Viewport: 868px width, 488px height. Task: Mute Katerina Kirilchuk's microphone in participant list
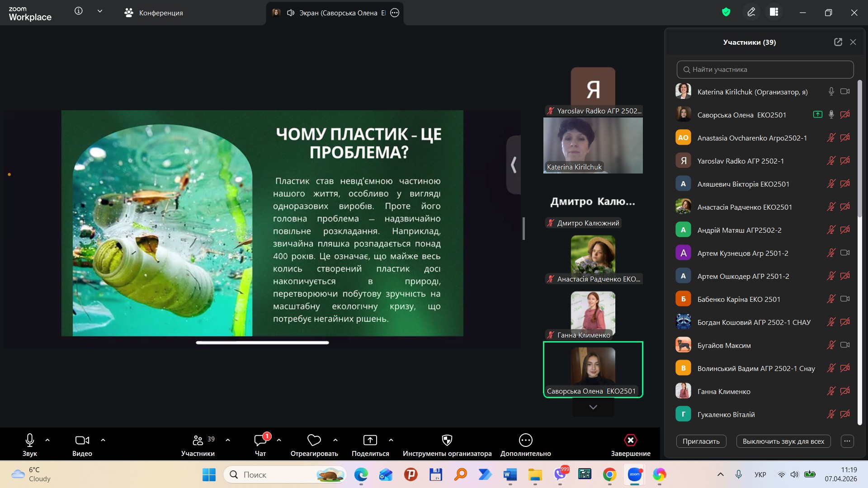click(x=831, y=92)
